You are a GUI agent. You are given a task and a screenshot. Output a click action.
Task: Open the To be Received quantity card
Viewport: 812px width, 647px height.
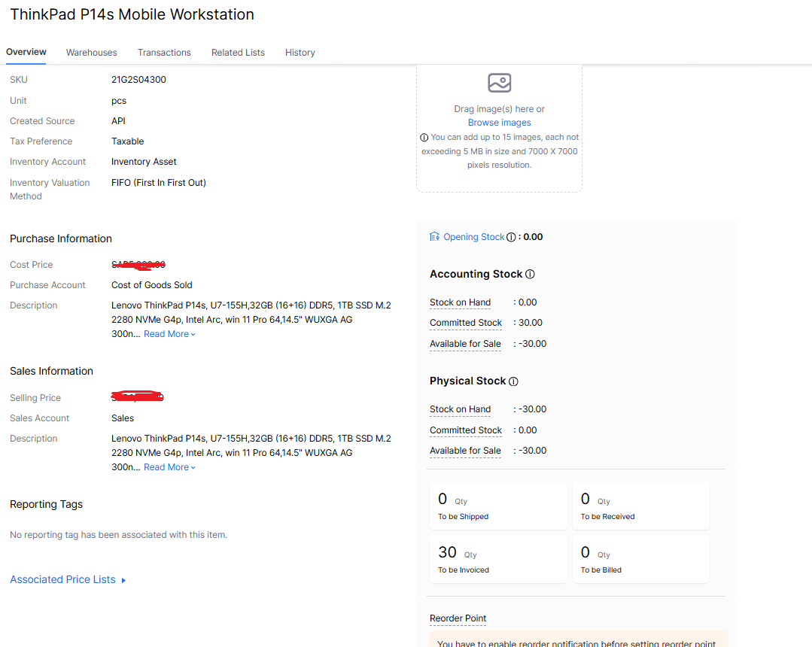click(x=640, y=506)
